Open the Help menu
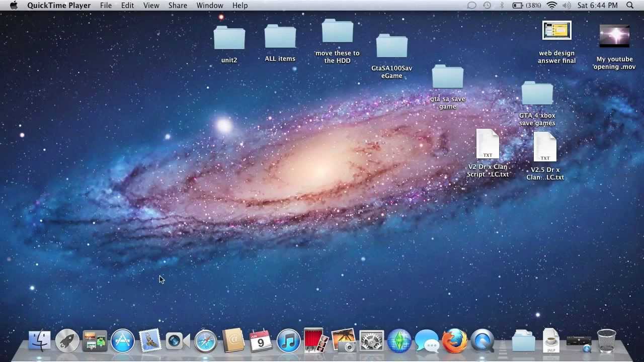Viewport: 644px width, 362px height. coord(240,6)
